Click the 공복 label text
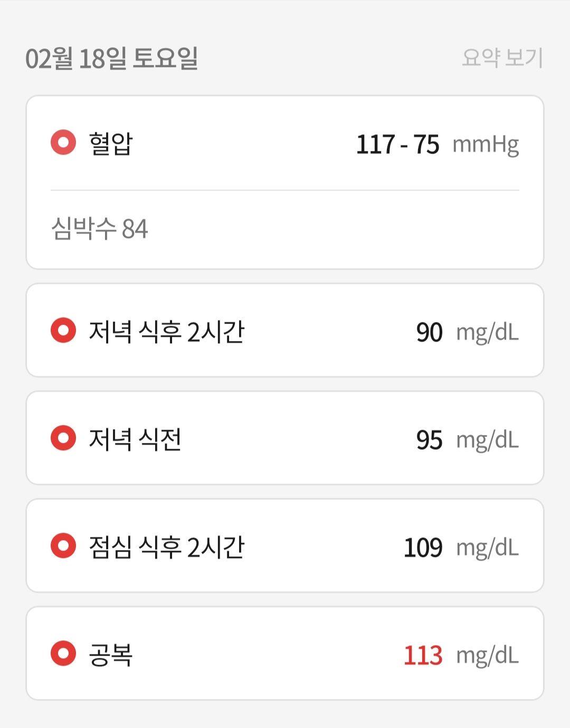The width and height of the screenshot is (570, 728). point(110,655)
